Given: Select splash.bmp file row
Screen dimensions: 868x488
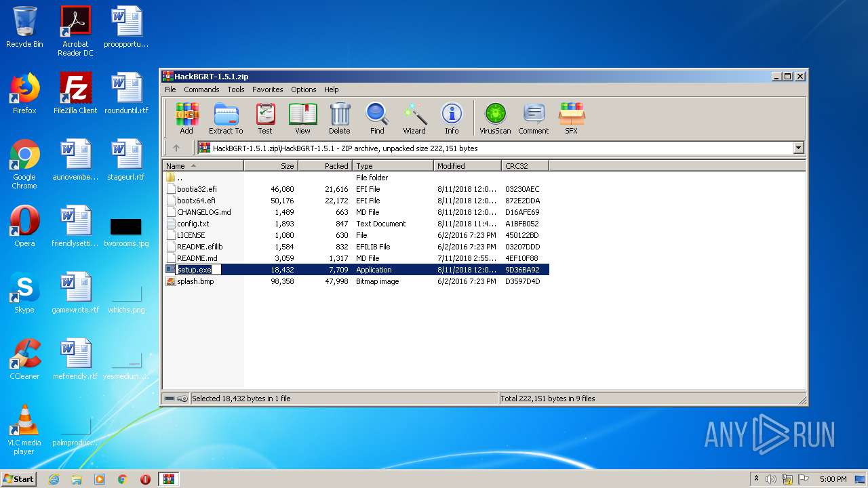Looking at the screenshot, I should pos(356,281).
